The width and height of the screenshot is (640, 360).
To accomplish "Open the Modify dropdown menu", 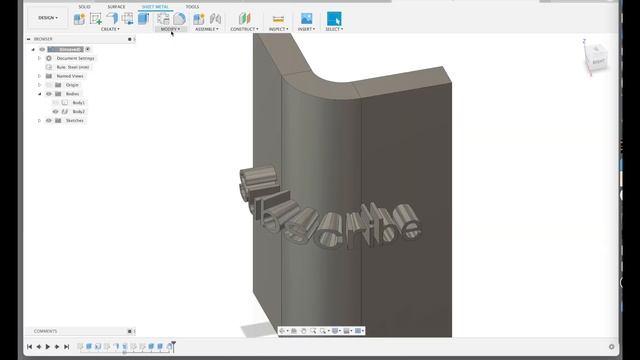I will [x=170, y=29].
